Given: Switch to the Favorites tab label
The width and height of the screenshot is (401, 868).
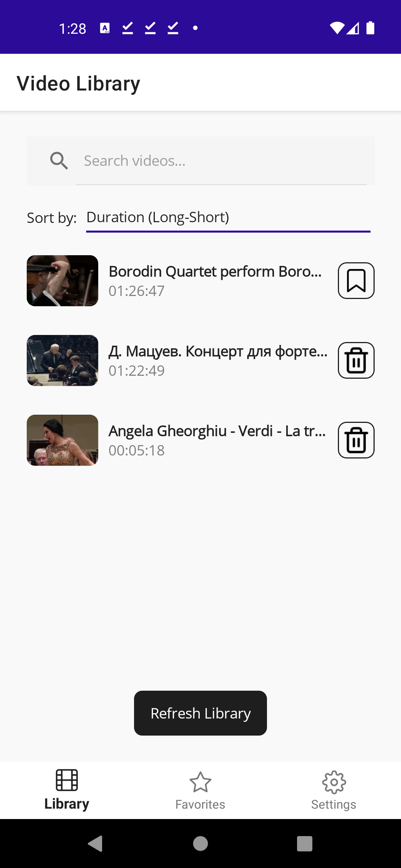Looking at the screenshot, I should point(200,804).
